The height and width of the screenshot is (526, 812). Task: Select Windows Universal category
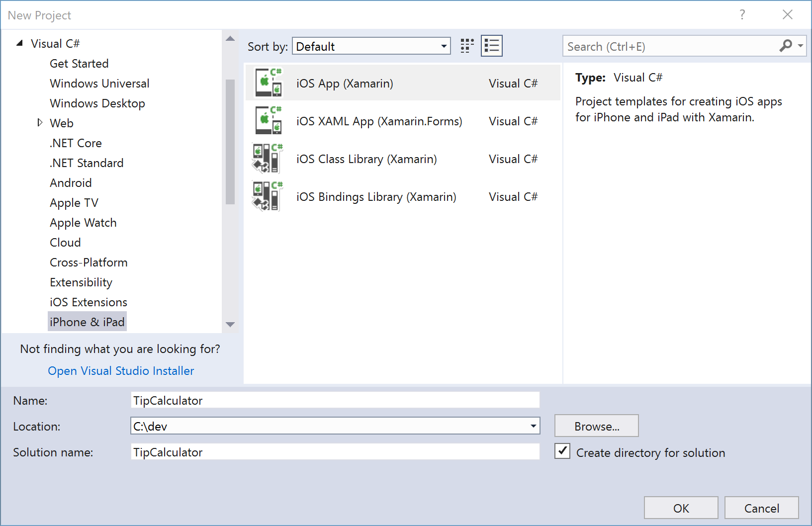99,84
